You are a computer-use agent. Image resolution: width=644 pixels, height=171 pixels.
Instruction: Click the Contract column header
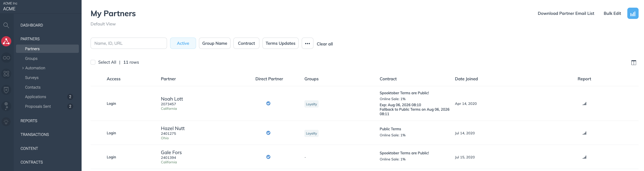tap(388, 79)
